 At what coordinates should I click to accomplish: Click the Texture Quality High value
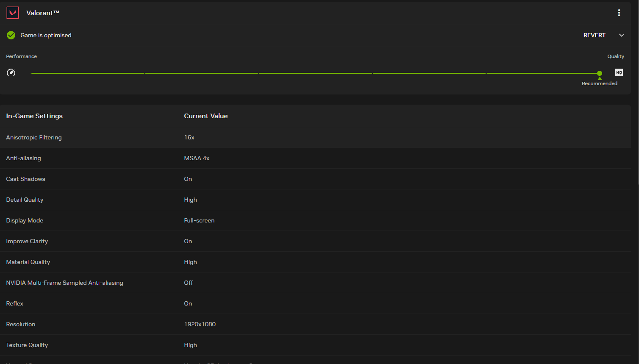[x=191, y=345]
